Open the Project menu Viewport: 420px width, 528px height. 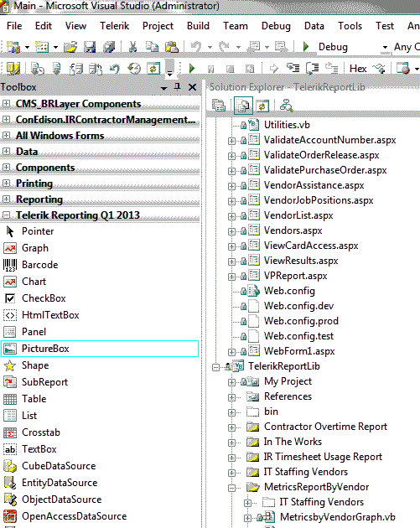(158, 26)
